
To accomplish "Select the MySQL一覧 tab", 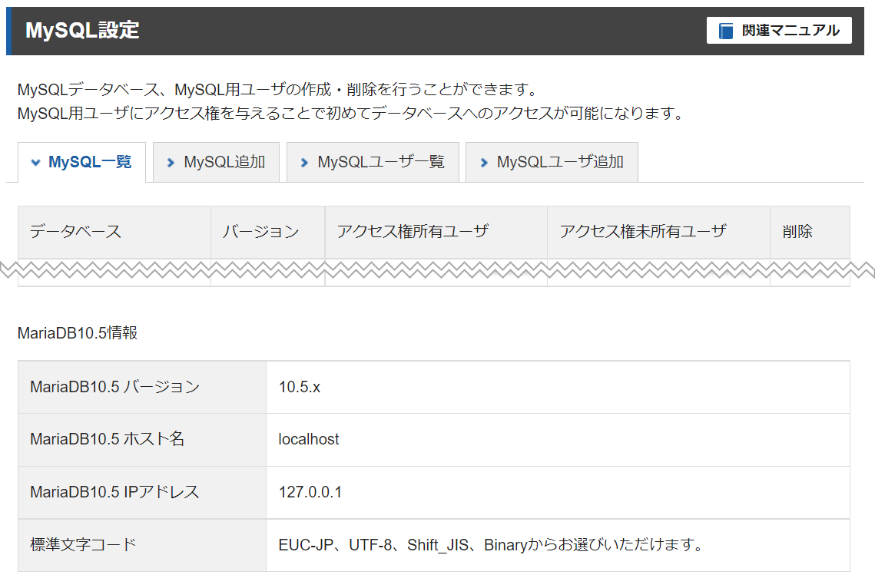I will (x=82, y=162).
